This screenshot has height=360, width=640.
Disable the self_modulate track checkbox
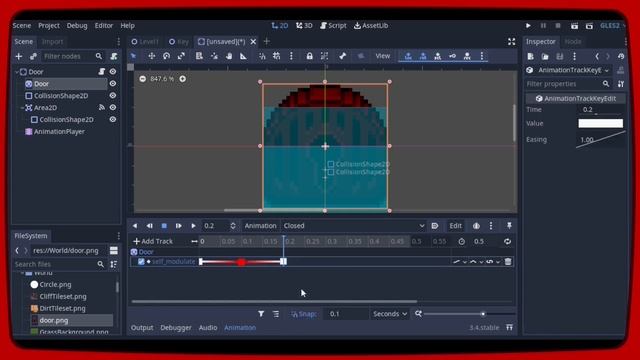(x=141, y=262)
